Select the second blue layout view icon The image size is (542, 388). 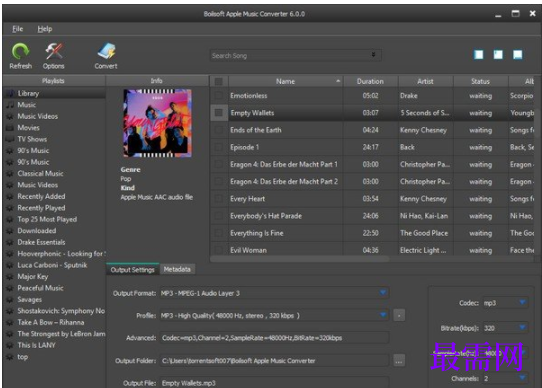coord(498,54)
